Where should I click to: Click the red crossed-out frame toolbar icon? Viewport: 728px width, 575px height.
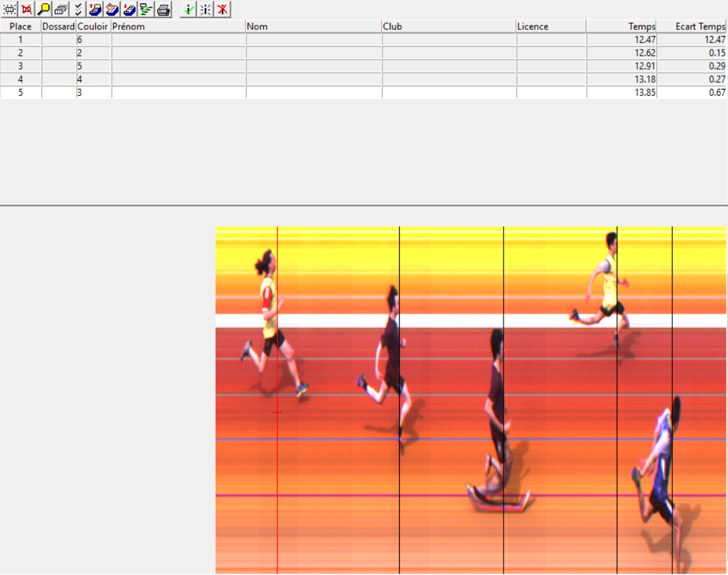click(27, 9)
